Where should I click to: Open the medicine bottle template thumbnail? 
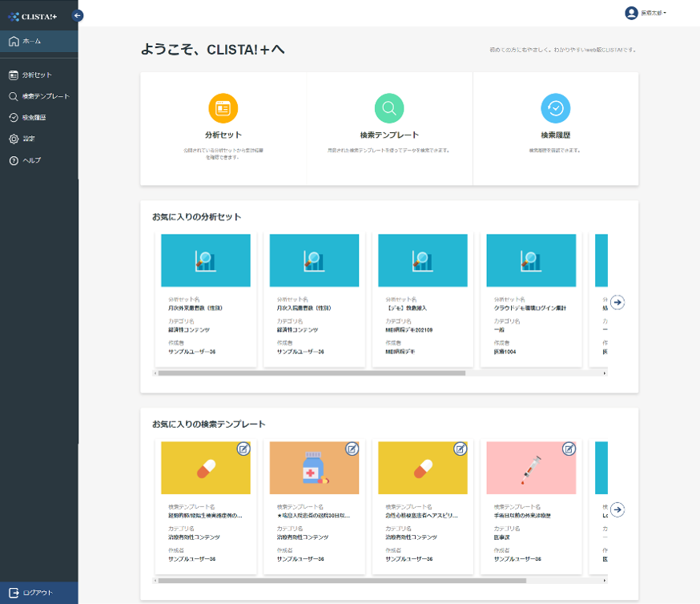click(314, 468)
